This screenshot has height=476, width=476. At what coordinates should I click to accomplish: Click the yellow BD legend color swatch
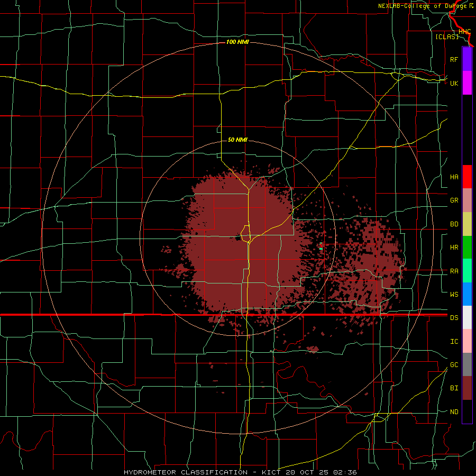tap(467, 224)
